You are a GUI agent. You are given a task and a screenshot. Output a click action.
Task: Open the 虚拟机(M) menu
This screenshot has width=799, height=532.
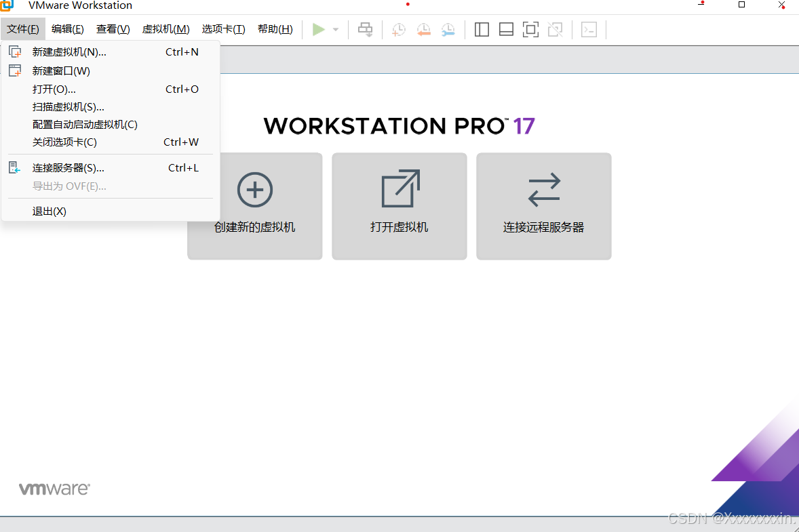point(165,29)
